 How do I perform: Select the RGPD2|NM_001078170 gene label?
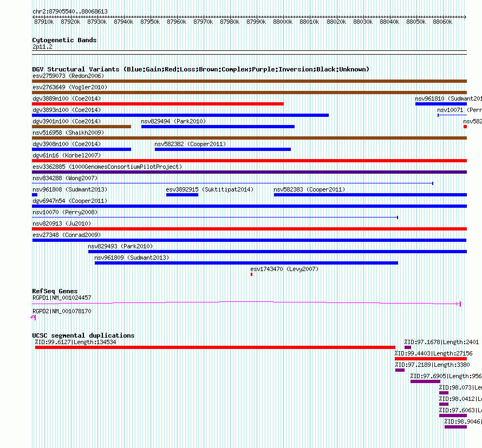[x=62, y=311]
